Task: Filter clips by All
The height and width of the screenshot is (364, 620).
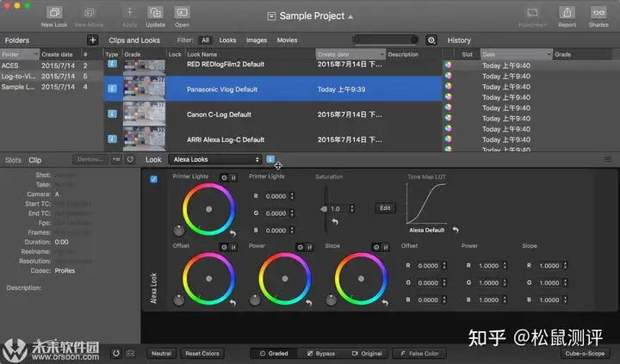Action: tap(205, 40)
